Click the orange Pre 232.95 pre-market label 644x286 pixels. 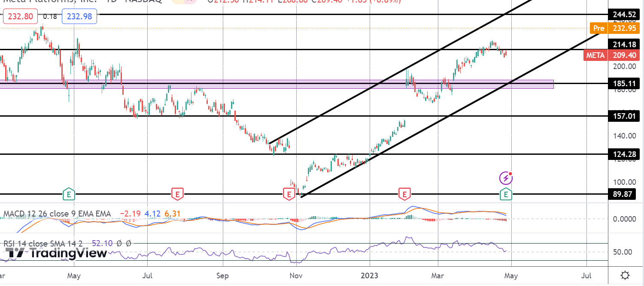pyautogui.click(x=615, y=28)
